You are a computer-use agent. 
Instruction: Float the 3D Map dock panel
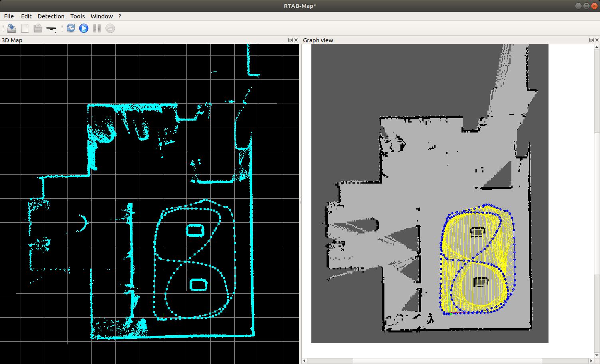tap(291, 40)
